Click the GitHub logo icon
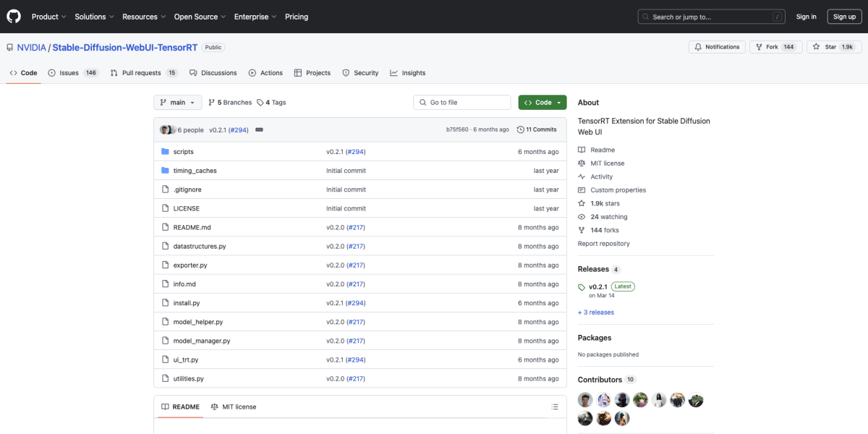 (14, 17)
